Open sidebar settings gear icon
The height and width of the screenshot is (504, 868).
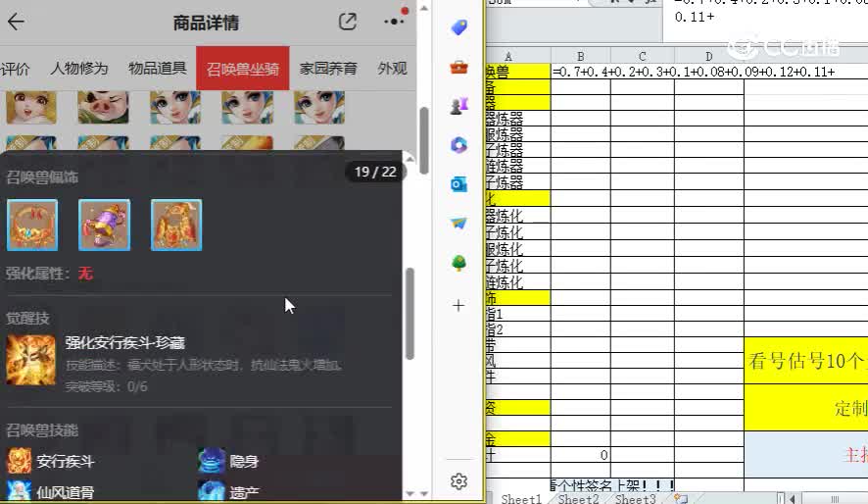click(x=458, y=481)
